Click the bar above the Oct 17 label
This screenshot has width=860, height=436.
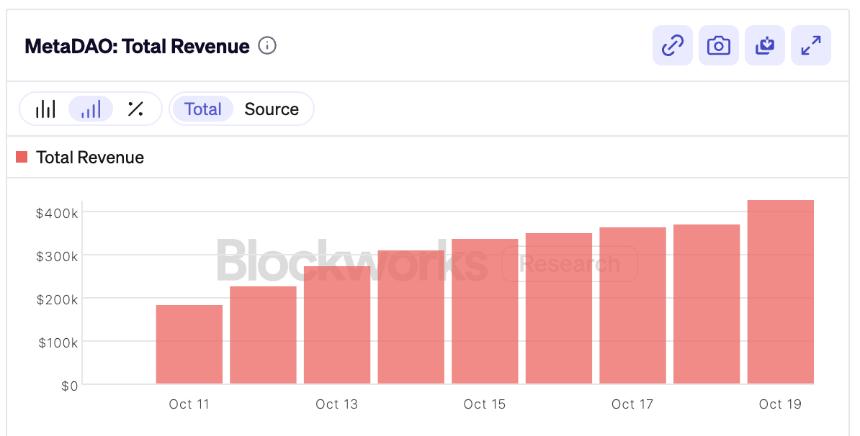click(x=632, y=305)
